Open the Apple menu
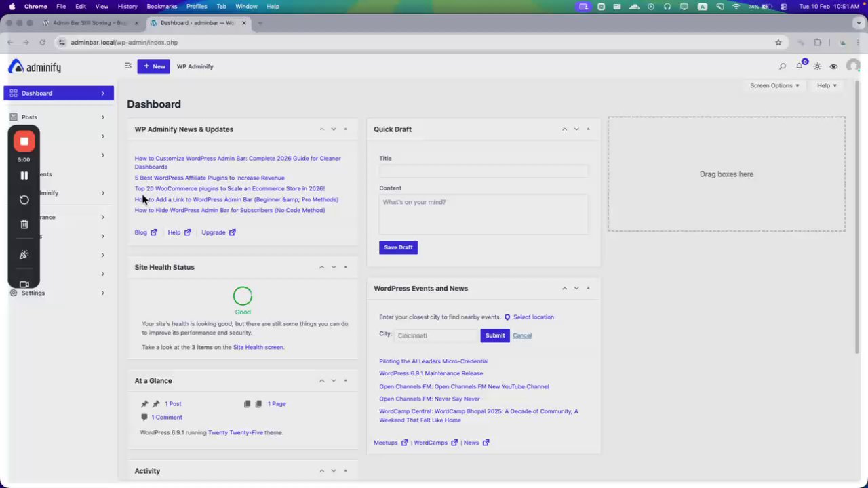868x488 pixels. [x=12, y=6]
